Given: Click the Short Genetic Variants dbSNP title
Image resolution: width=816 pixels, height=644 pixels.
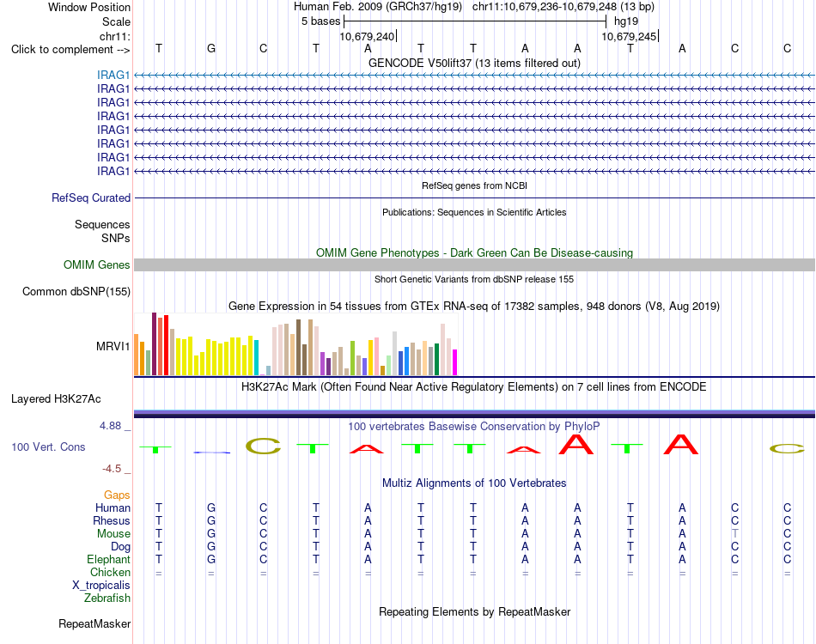Looking at the screenshot, I should point(474,279).
